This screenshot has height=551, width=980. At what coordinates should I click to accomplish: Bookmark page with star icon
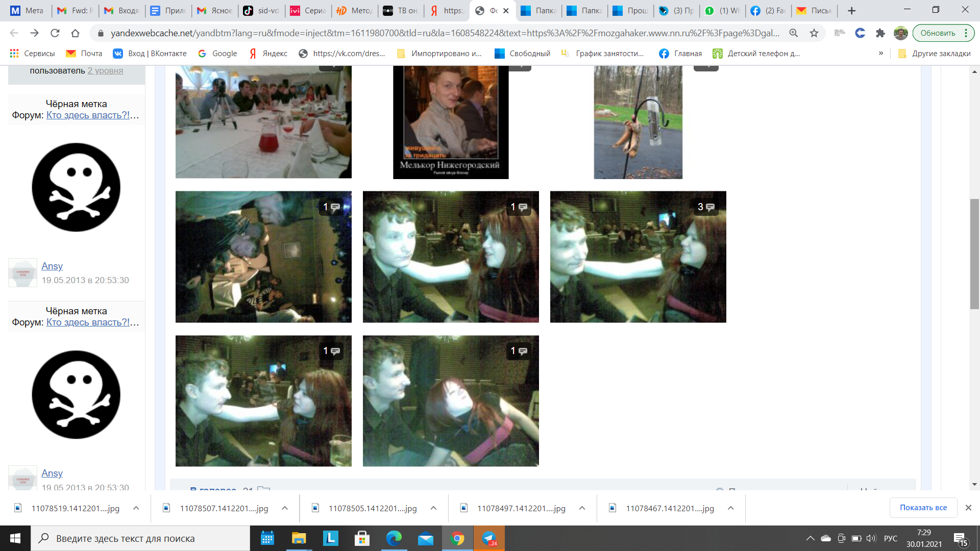pyautogui.click(x=814, y=33)
